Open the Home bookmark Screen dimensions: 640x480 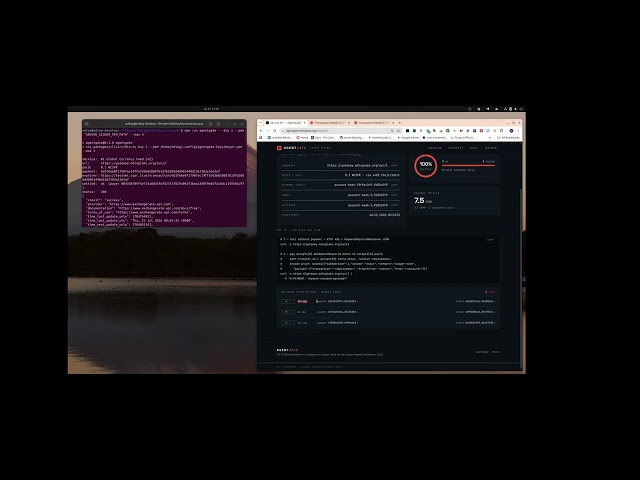tap(302, 138)
